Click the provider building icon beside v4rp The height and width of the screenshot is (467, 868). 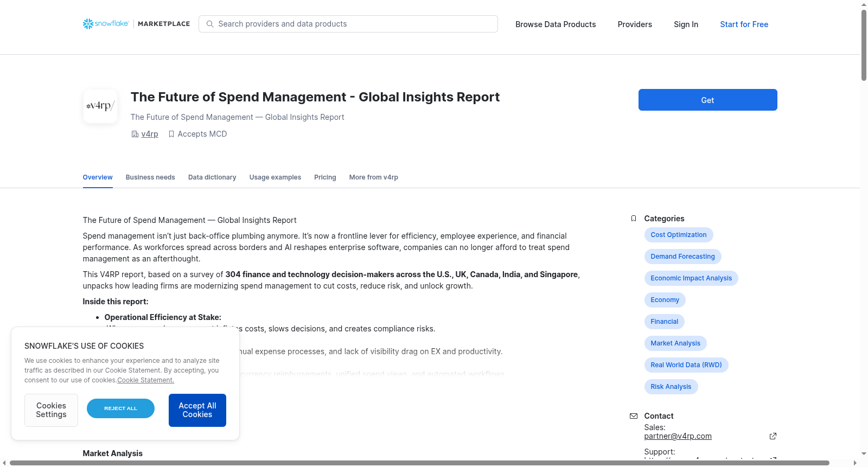point(135,134)
